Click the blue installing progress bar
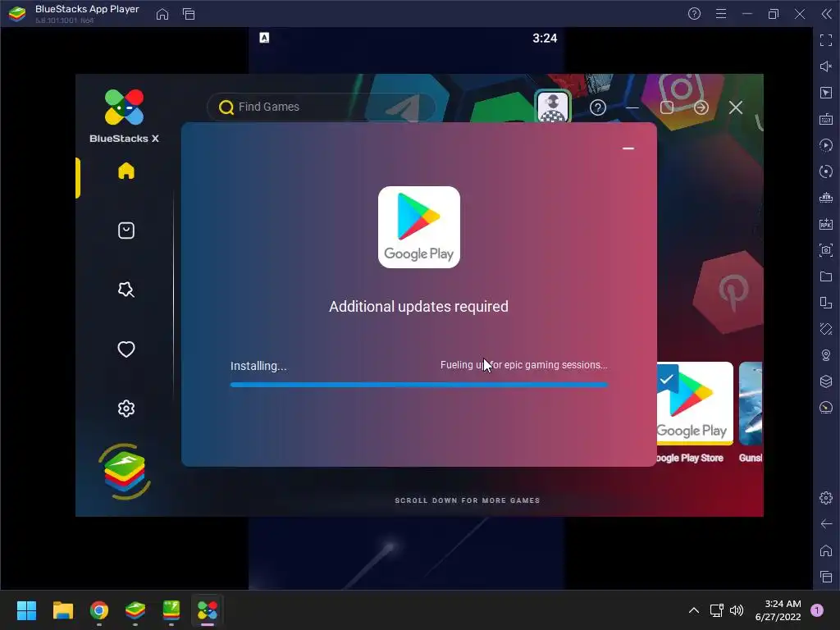 pyautogui.click(x=419, y=385)
